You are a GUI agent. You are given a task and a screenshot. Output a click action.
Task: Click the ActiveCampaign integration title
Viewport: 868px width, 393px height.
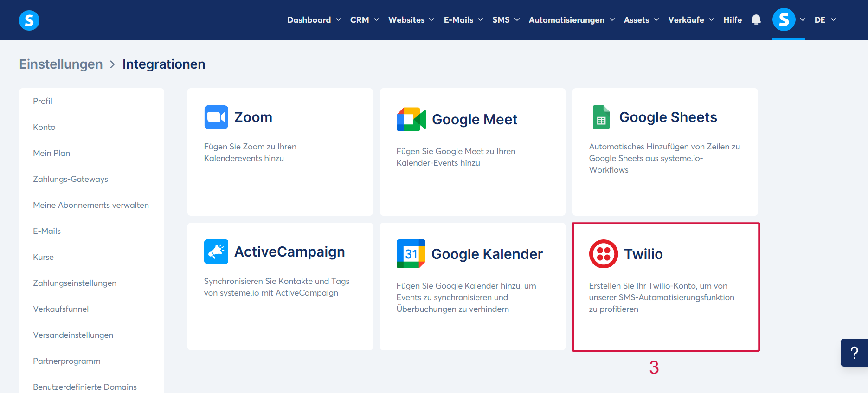click(289, 252)
